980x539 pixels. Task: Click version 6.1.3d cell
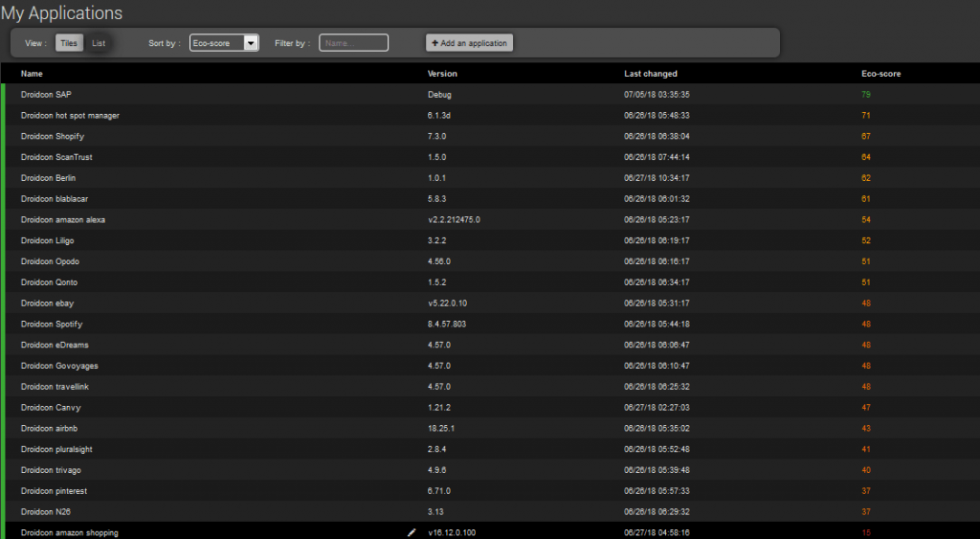tap(440, 115)
